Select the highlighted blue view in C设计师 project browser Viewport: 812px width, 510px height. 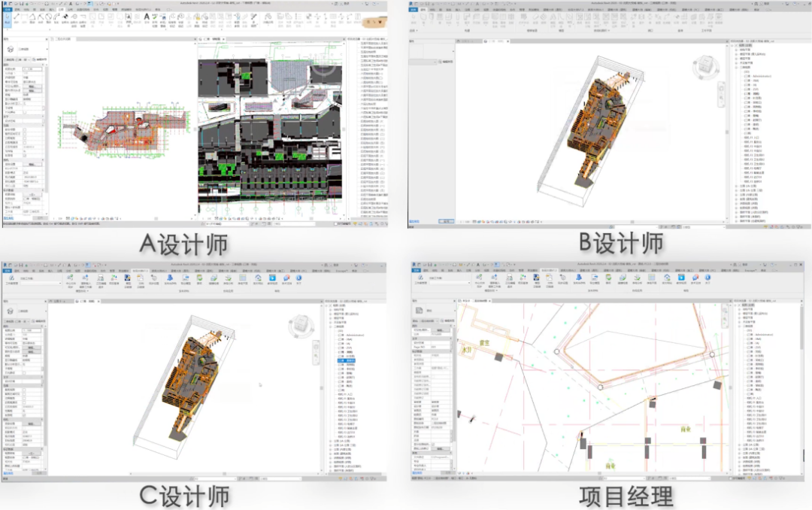347,361
